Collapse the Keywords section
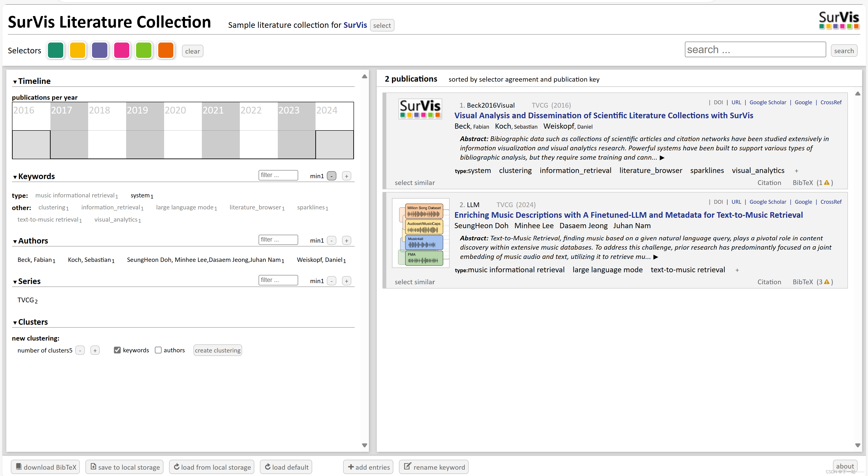The image size is (868, 476). 15,177
